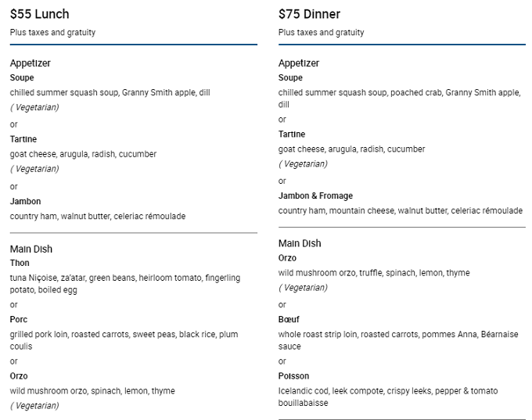The height and width of the screenshot is (420, 532).
Task: Click the lunch Orzo dish title
Action: tap(18, 376)
